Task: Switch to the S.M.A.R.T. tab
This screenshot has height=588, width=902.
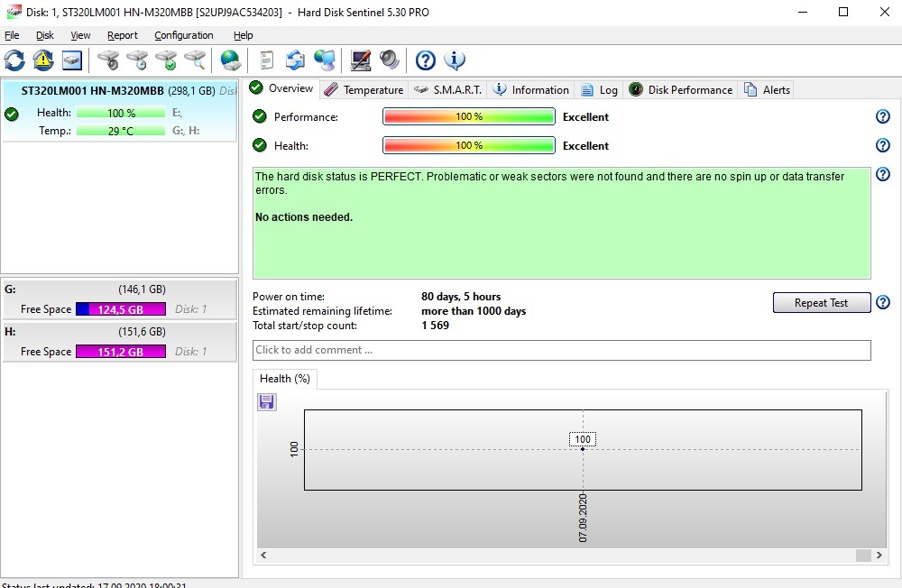Action: pyautogui.click(x=447, y=90)
